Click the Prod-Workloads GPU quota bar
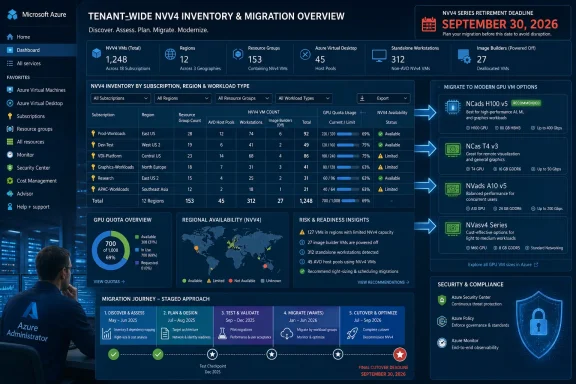Viewport: 576px width, 384px height. (347, 134)
